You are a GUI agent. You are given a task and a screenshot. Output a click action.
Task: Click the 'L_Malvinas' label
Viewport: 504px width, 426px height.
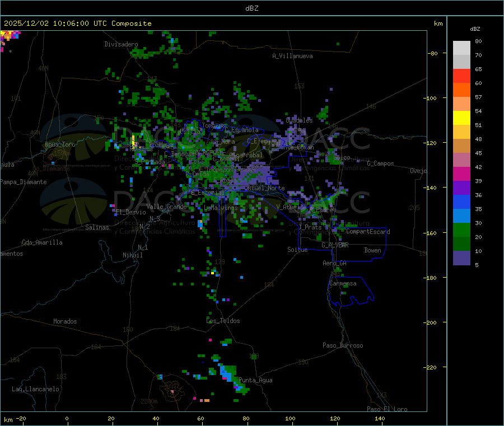click(221, 208)
